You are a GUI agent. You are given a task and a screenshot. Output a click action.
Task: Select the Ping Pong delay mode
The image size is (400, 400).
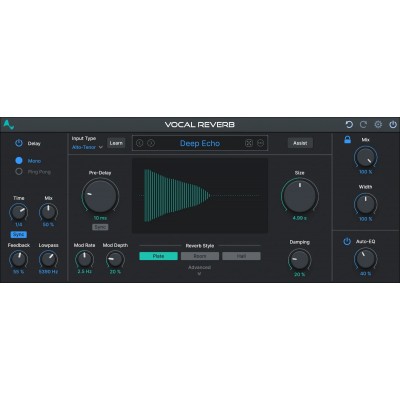click(19, 172)
